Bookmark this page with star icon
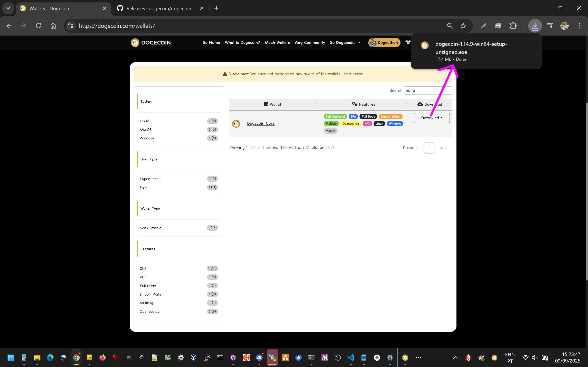 point(463,26)
